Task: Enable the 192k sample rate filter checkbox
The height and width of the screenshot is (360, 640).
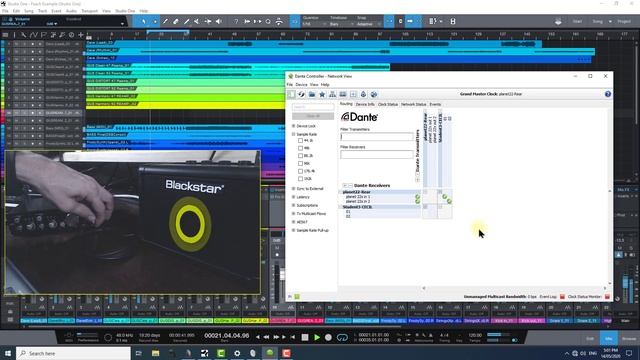Action: pos(300,179)
